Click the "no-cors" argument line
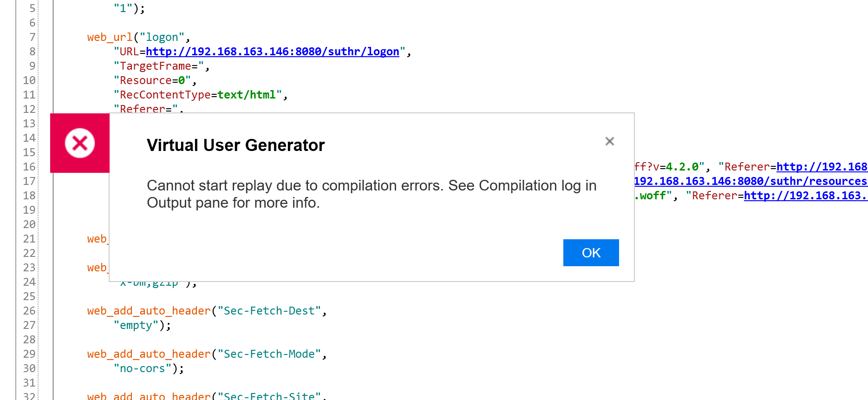Viewport: 868px width, 400px height. tap(149, 368)
